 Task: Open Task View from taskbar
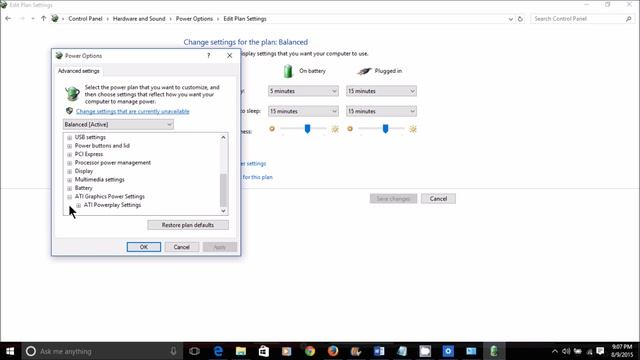(195, 351)
